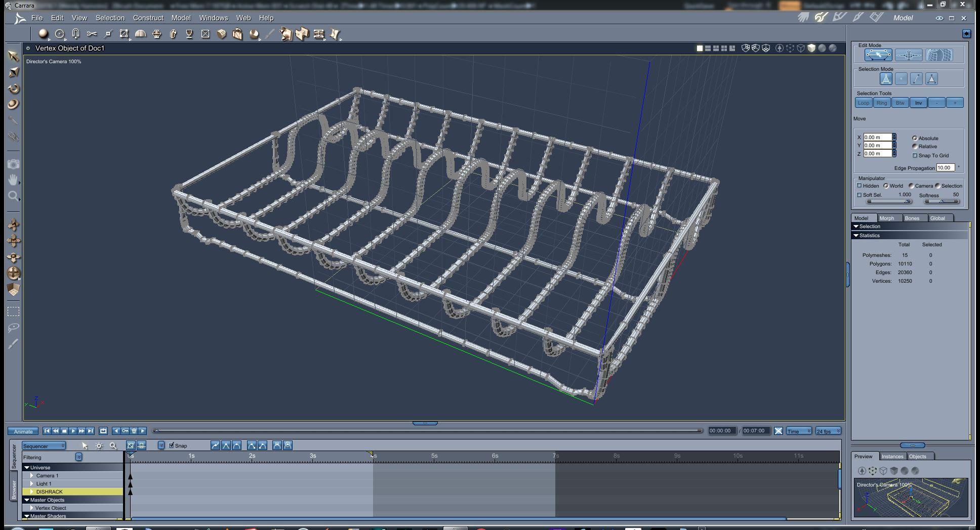The height and width of the screenshot is (530, 980).
Task: Open the Filtering dropdown arrow
Action: [x=79, y=457]
